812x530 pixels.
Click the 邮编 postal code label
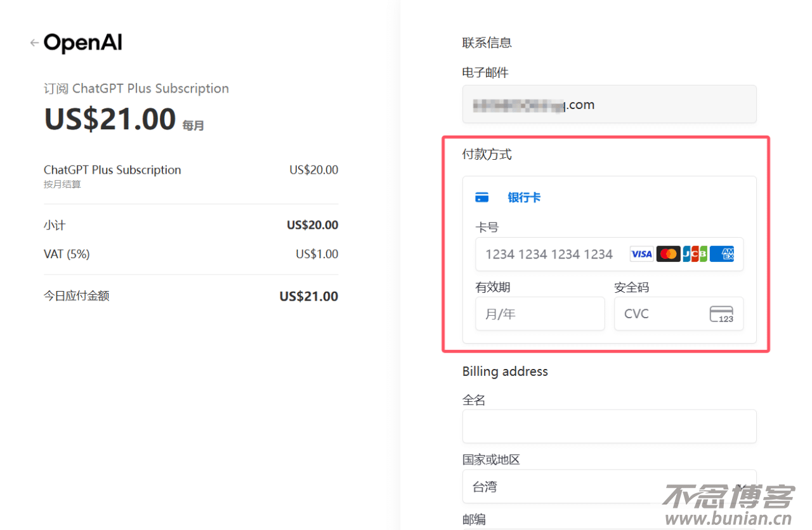pos(474,519)
